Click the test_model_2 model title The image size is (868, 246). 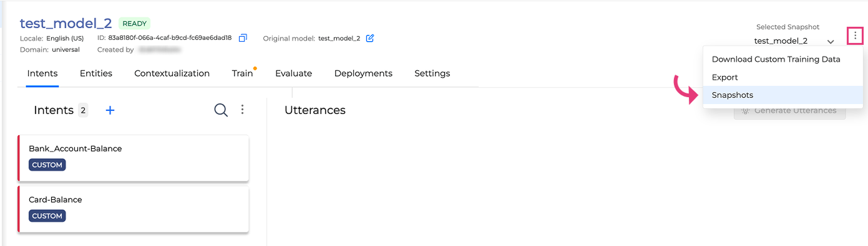(66, 24)
